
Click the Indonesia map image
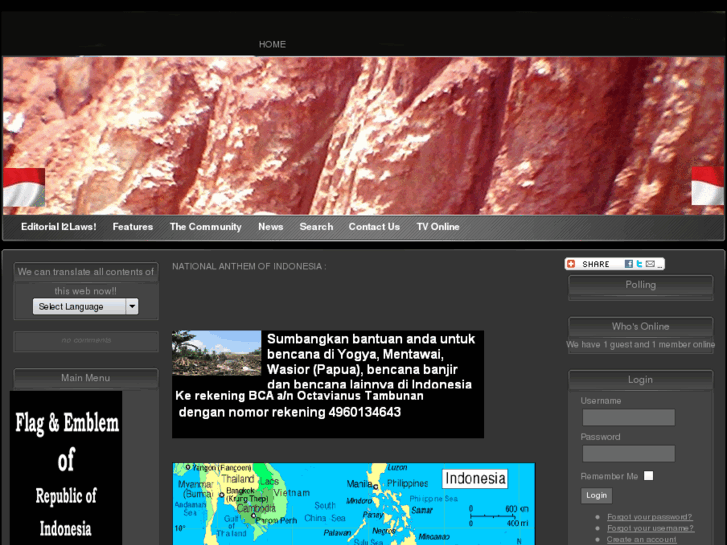pyautogui.click(x=354, y=504)
